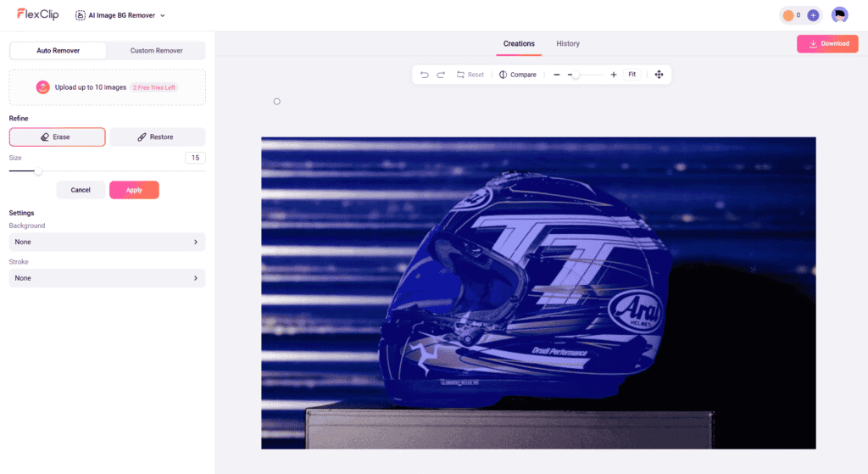The width and height of the screenshot is (868, 474).
Task: Click the FlexClip logo
Action: click(36, 14)
